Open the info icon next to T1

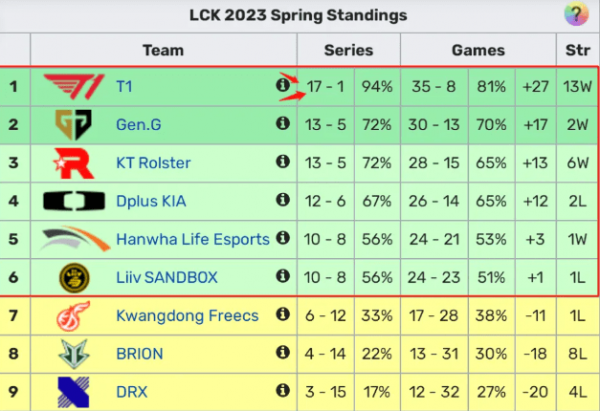(x=282, y=86)
